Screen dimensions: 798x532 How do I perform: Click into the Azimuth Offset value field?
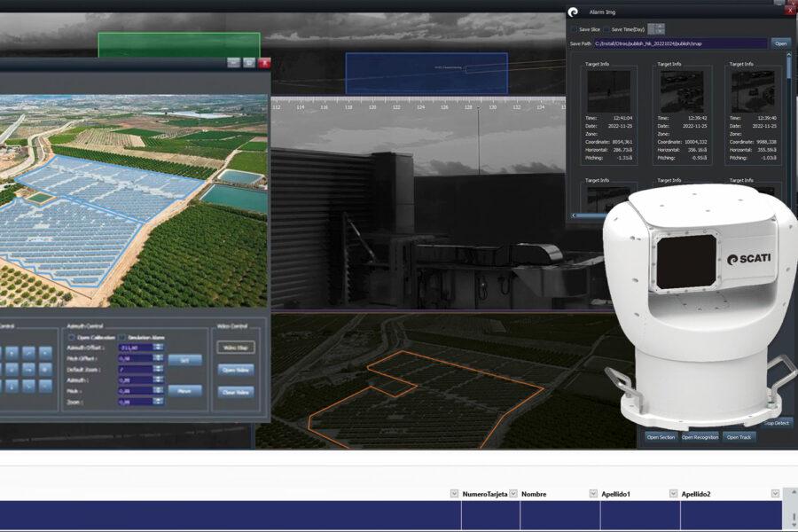[136, 348]
